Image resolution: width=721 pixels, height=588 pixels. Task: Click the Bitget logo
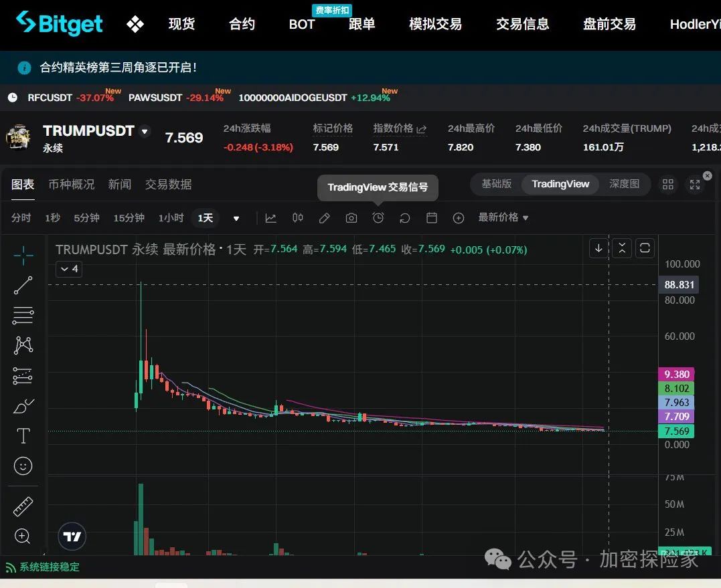[x=60, y=23]
